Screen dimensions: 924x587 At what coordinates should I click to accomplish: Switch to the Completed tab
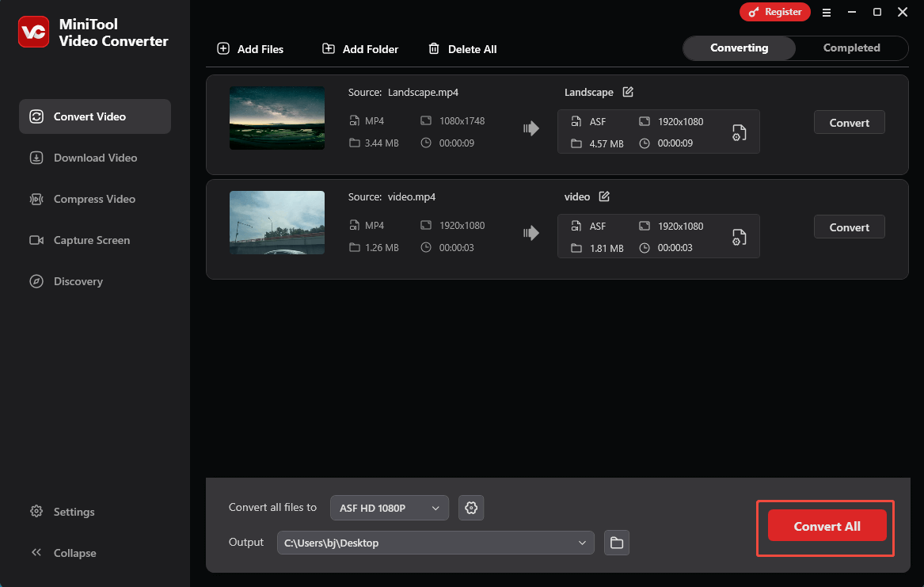coord(850,48)
